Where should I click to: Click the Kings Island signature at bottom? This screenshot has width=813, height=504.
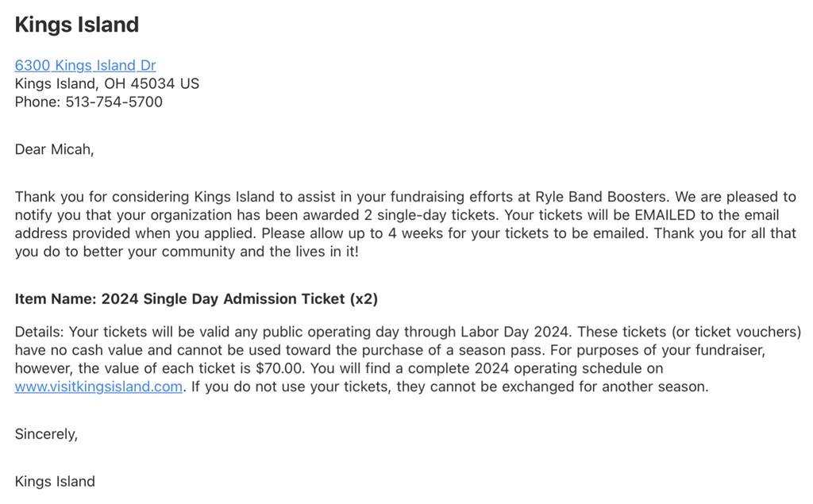[x=55, y=482]
